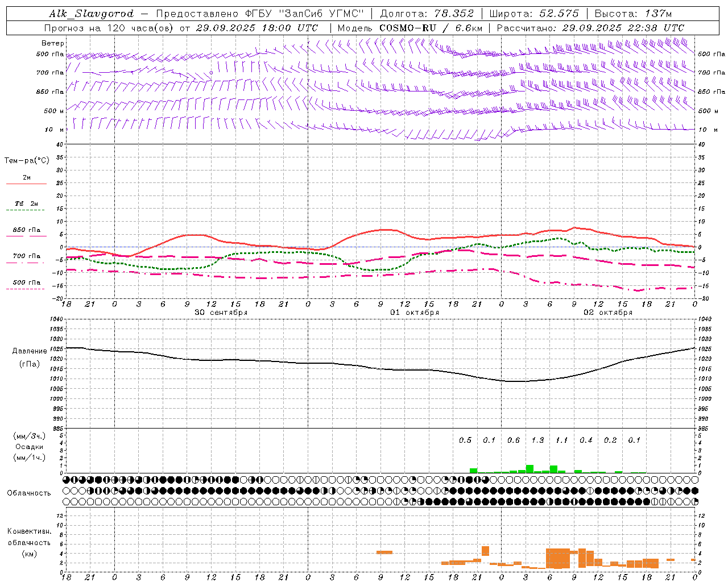The width and height of the screenshot is (728, 582).
Task: Click the (мм/3ч.) label
Action: pos(30,436)
